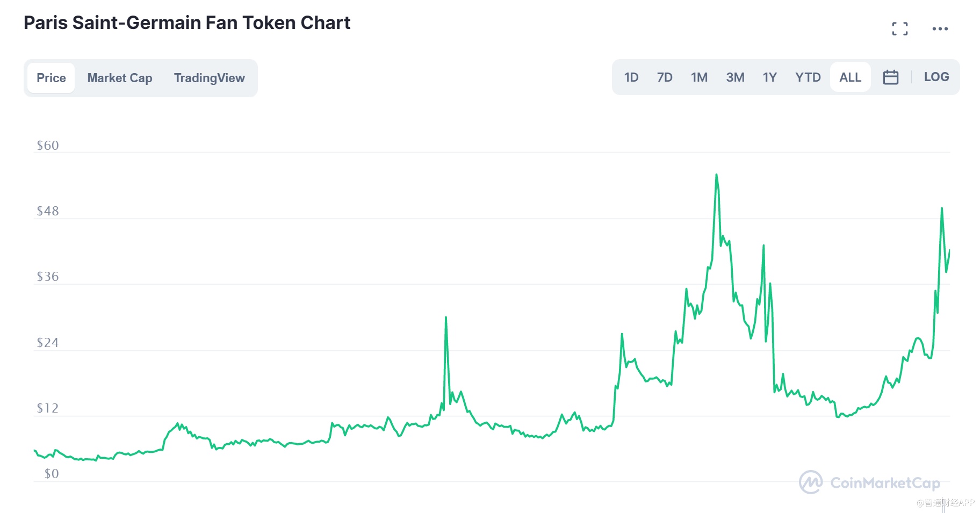Click the $24 y-axis label
Viewport: 980px width, 513px height.
[47, 343]
